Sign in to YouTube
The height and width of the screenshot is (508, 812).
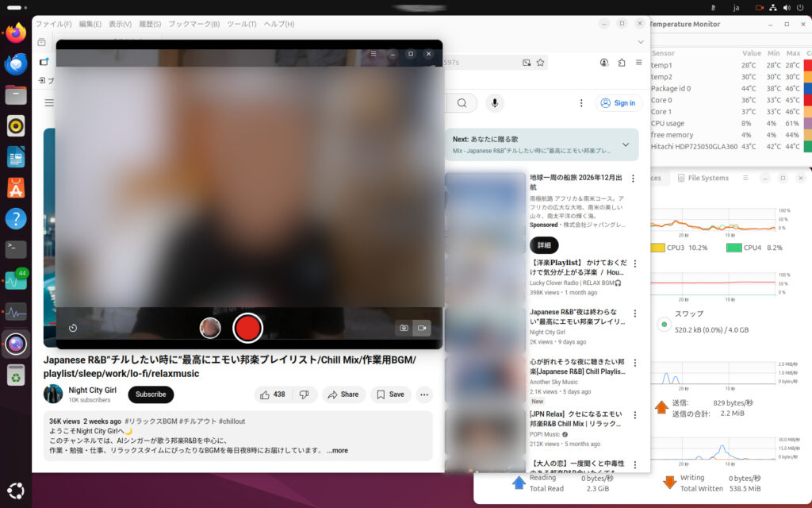click(619, 103)
